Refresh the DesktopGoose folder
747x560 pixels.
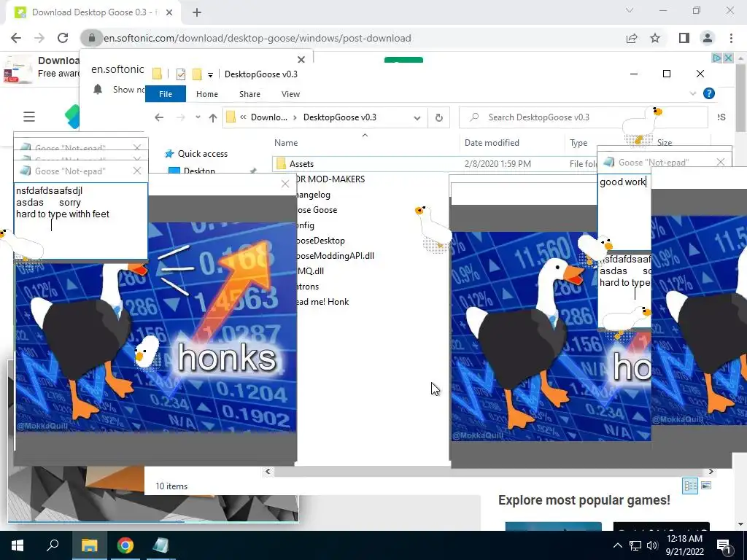(x=438, y=117)
